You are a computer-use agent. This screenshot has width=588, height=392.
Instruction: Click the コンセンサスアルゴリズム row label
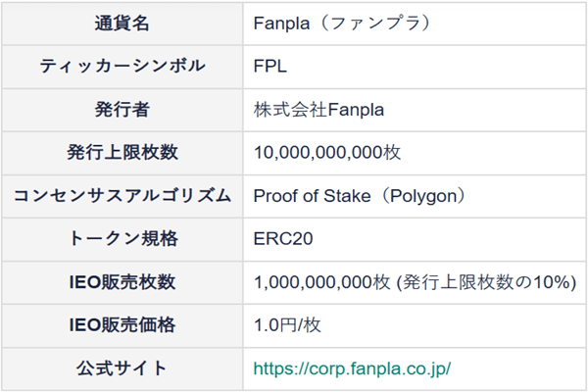122,195
